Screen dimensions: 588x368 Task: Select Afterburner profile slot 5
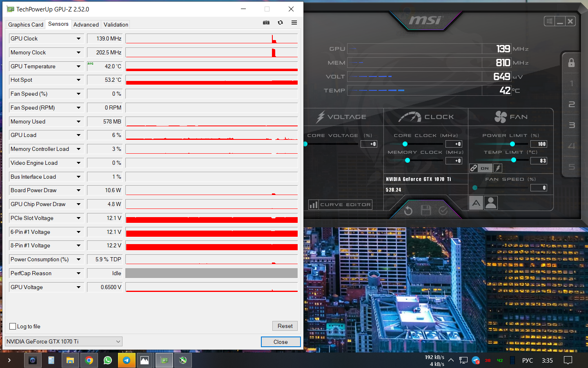pos(571,167)
